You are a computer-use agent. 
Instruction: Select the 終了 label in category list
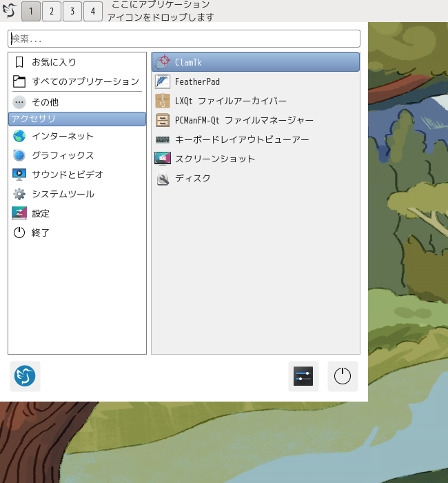pyautogui.click(x=41, y=233)
